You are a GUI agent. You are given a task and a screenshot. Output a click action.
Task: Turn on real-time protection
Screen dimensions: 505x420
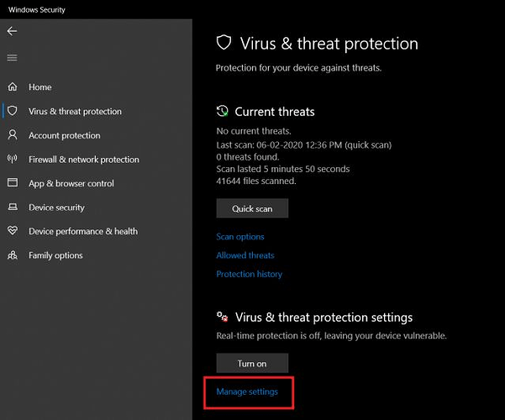252,363
